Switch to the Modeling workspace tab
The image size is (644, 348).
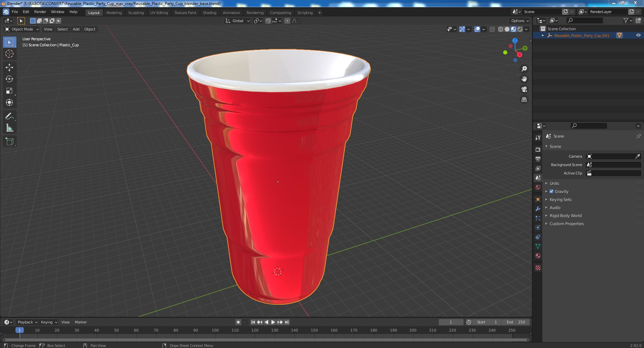click(x=114, y=12)
